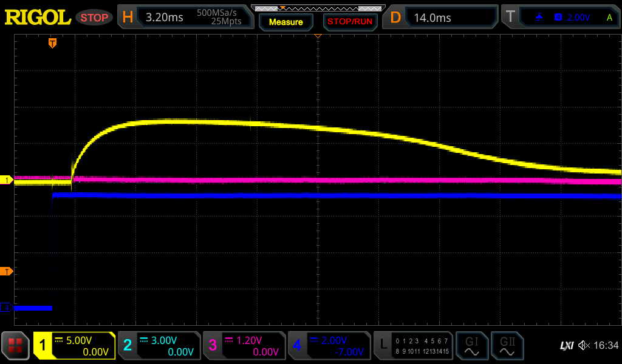
Task: Toggle channel 2 with 3.00V scale
Action: 159,346
